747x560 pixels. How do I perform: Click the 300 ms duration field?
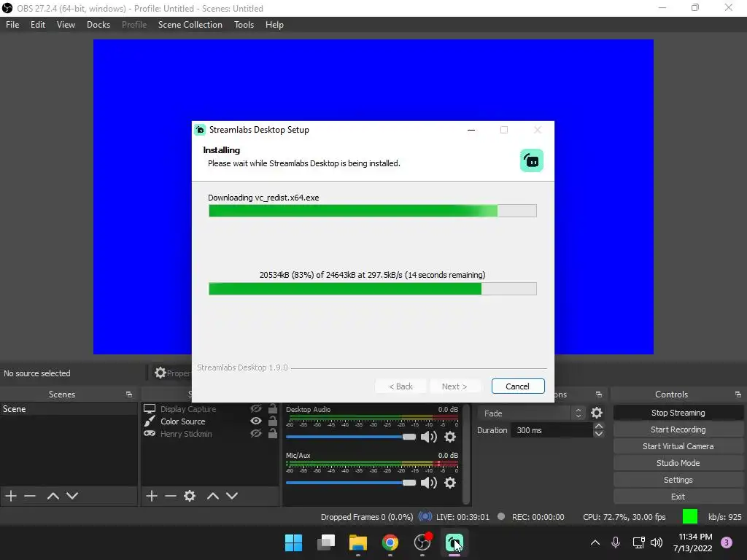551,430
